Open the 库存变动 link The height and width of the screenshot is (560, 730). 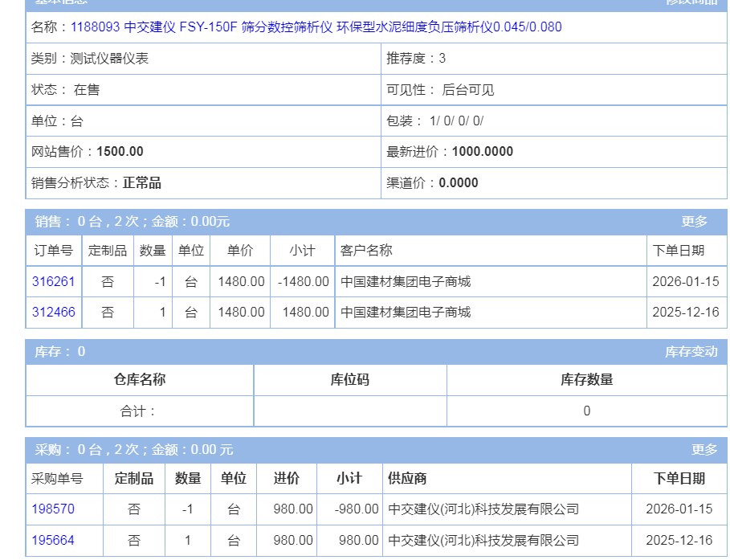click(691, 352)
